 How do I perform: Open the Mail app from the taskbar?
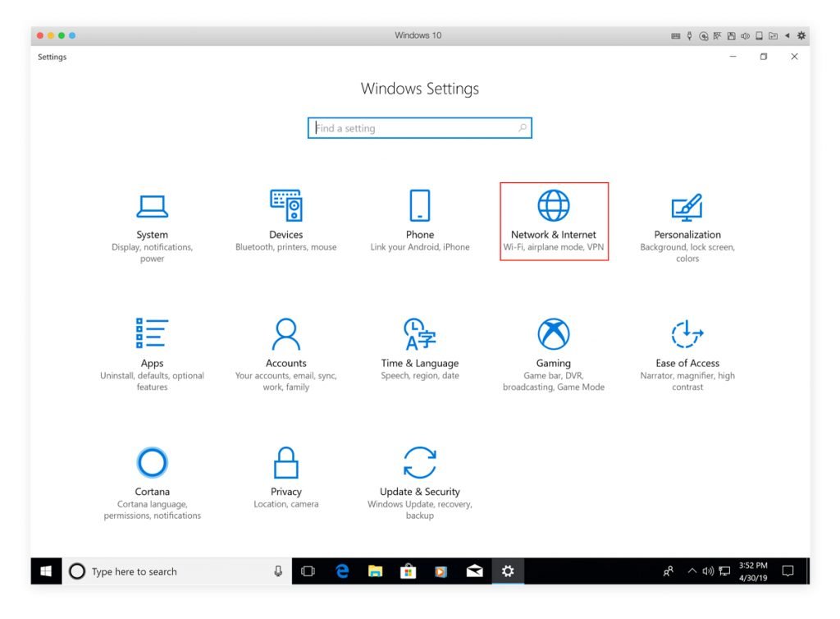click(x=475, y=571)
